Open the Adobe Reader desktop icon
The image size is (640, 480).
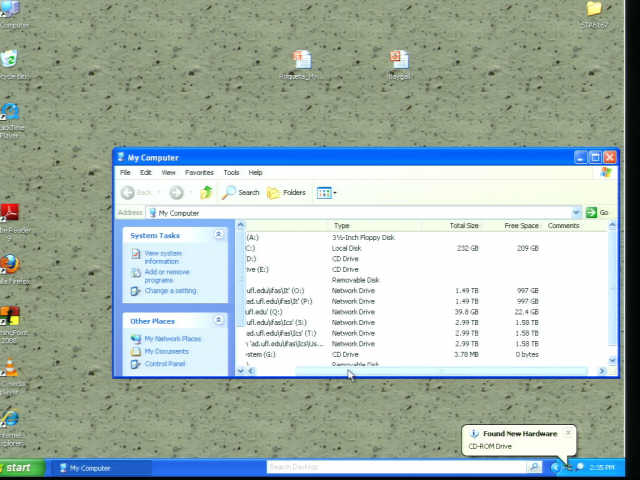tap(10, 213)
